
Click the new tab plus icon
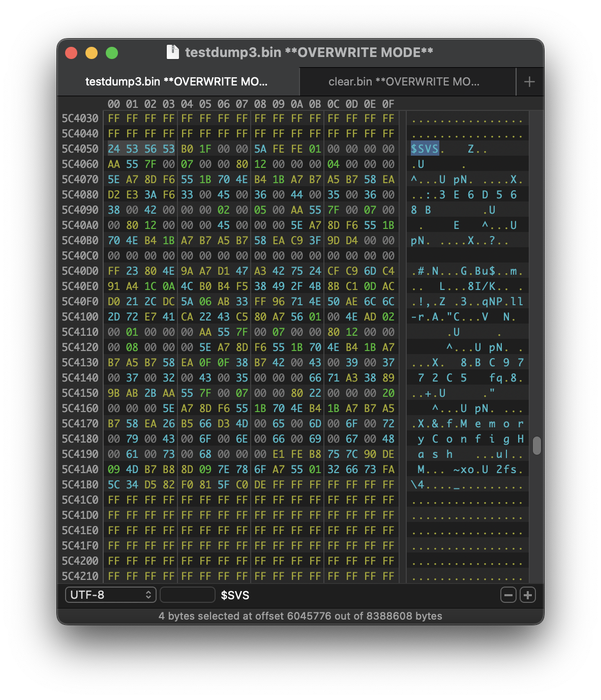(x=529, y=82)
